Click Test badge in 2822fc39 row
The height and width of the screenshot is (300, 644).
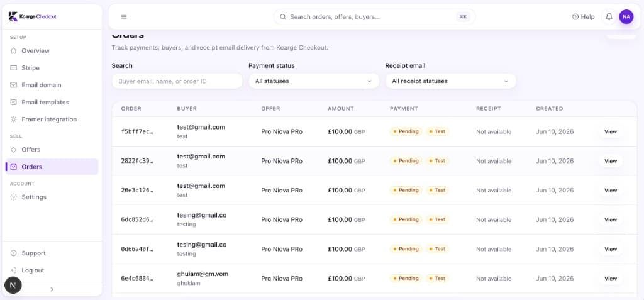click(438, 161)
